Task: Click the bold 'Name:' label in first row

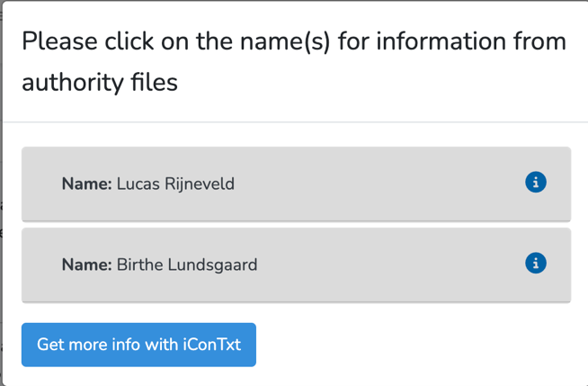Action: click(x=86, y=184)
